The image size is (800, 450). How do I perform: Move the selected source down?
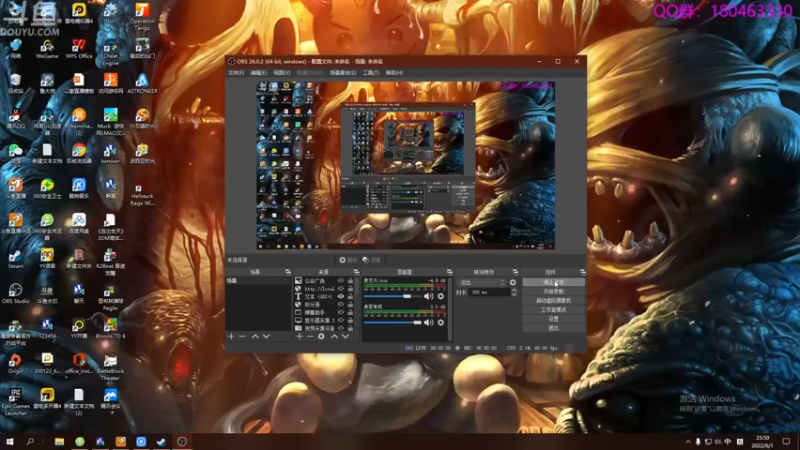345,337
